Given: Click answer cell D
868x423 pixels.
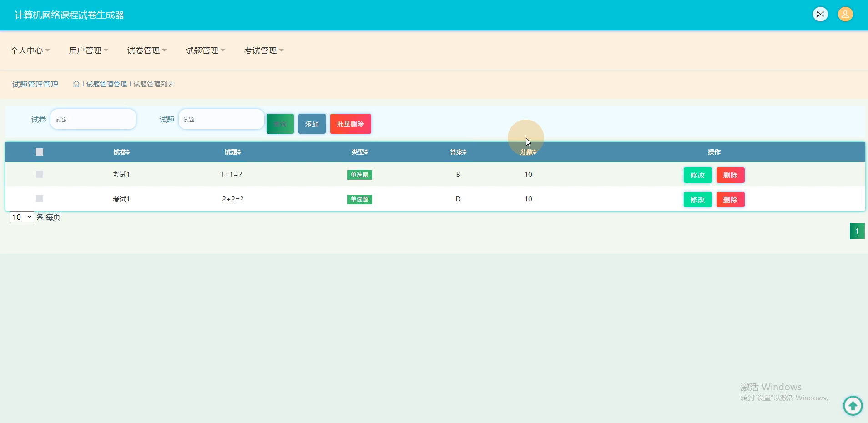Looking at the screenshot, I should [458, 199].
